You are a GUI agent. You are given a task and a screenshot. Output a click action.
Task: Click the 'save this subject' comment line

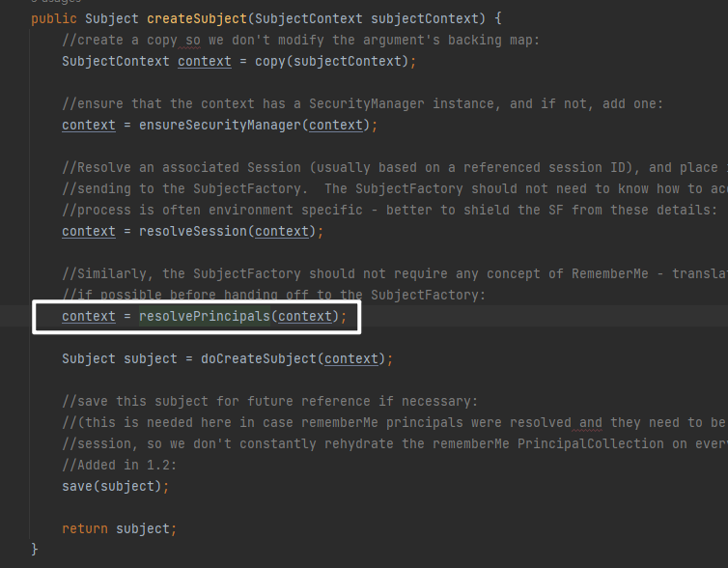[x=270, y=401]
